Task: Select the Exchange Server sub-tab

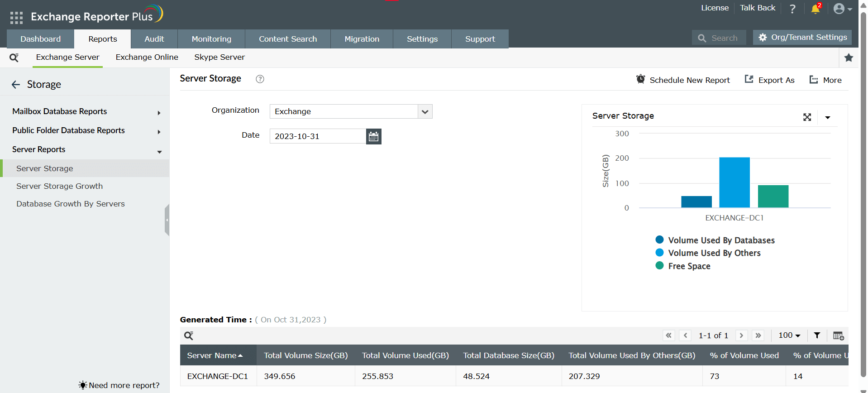Action: pyautogui.click(x=68, y=57)
